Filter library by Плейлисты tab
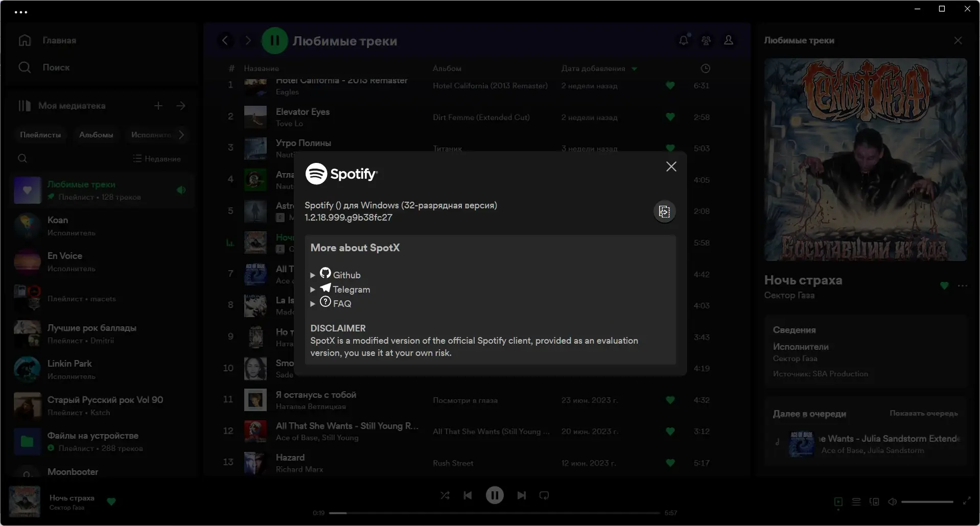Image resolution: width=980 pixels, height=526 pixels. 40,135
